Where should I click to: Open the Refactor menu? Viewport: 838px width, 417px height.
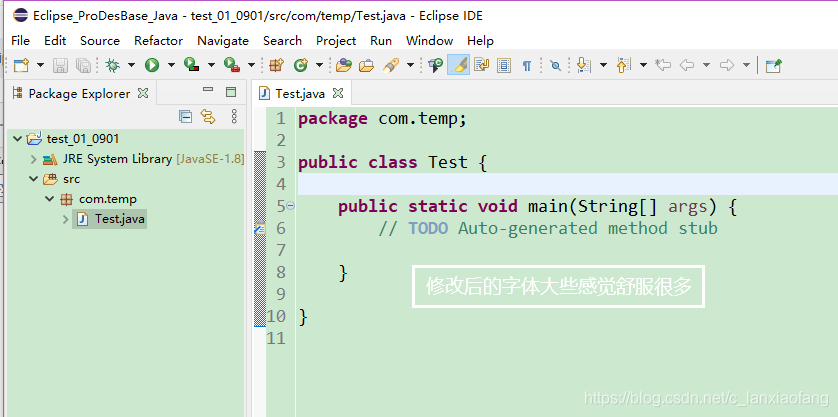tap(158, 41)
